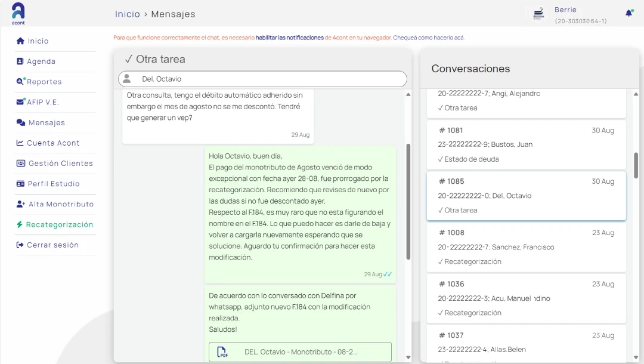Viewport: 644px width, 364px height.
Task: Open the notifications bell icon
Action: (x=628, y=13)
